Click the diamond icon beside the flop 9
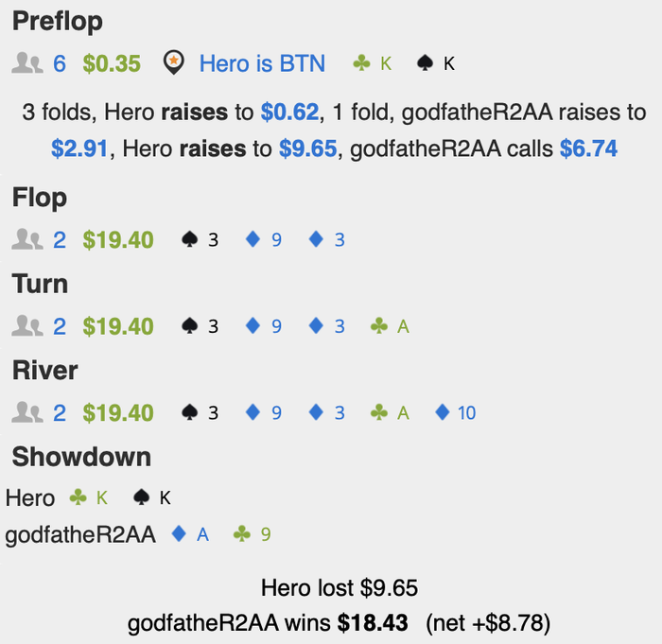662x644 pixels. tap(253, 239)
